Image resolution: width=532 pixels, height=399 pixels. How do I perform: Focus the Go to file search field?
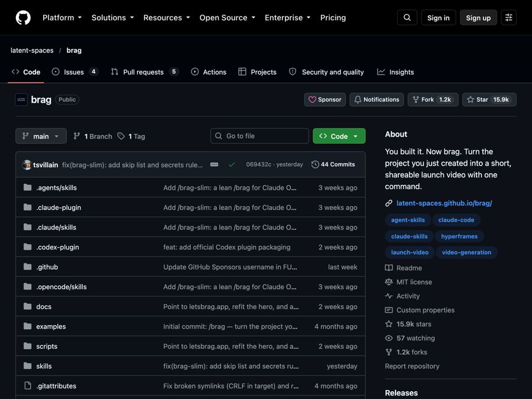tap(259, 136)
